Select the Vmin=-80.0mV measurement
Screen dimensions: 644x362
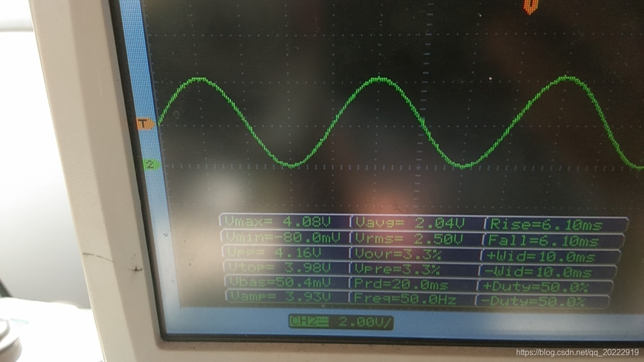pyautogui.click(x=285, y=237)
